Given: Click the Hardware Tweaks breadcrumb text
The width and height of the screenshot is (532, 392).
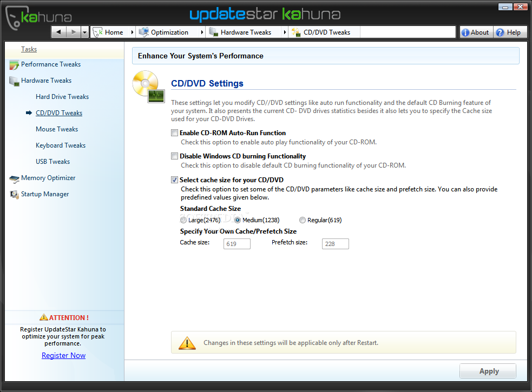Looking at the screenshot, I should (x=246, y=32).
